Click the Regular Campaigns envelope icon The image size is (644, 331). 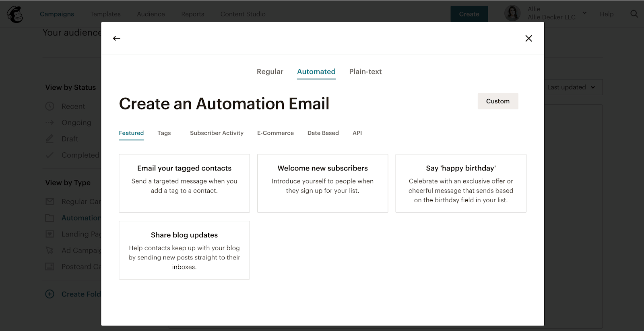(x=50, y=201)
